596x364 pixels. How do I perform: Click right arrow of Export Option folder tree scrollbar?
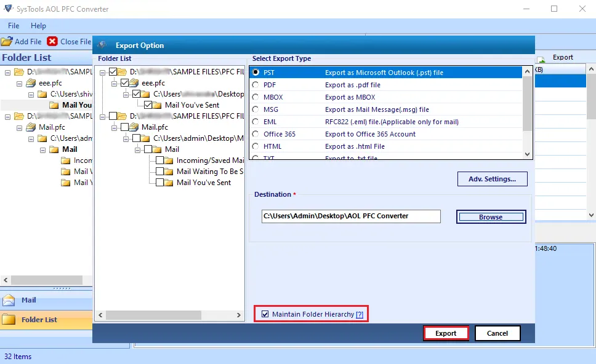point(238,315)
